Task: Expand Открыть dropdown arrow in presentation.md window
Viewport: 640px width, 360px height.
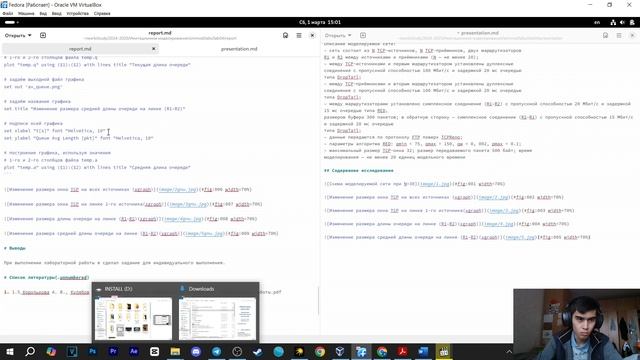Action: pos(350,36)
